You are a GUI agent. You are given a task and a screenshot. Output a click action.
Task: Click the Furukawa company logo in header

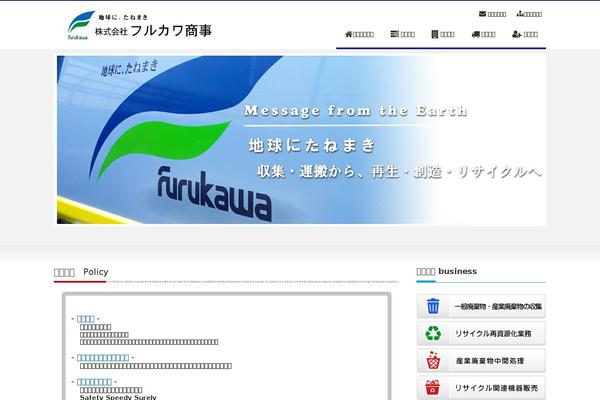click(140, 25)
